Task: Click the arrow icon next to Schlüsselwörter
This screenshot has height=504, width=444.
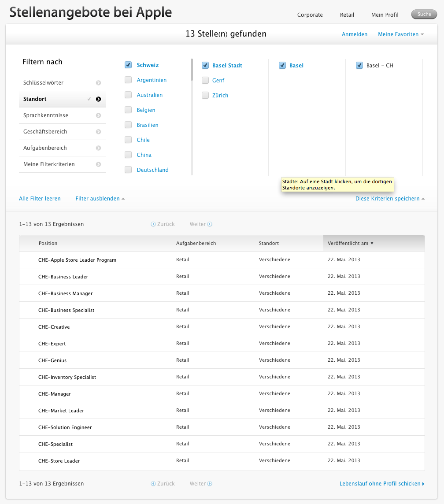Action: pyautogui.click(x=98, y=83)
